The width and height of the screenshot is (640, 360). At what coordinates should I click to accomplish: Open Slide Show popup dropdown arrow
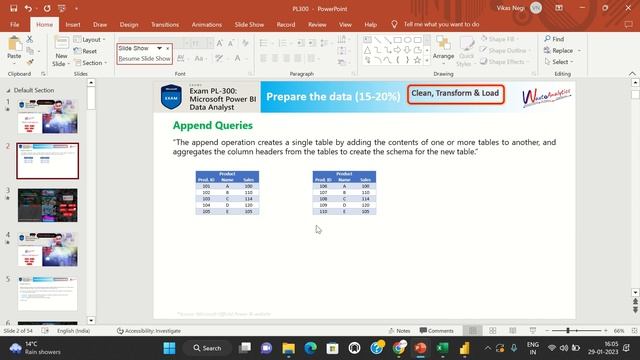click(159, 48)
